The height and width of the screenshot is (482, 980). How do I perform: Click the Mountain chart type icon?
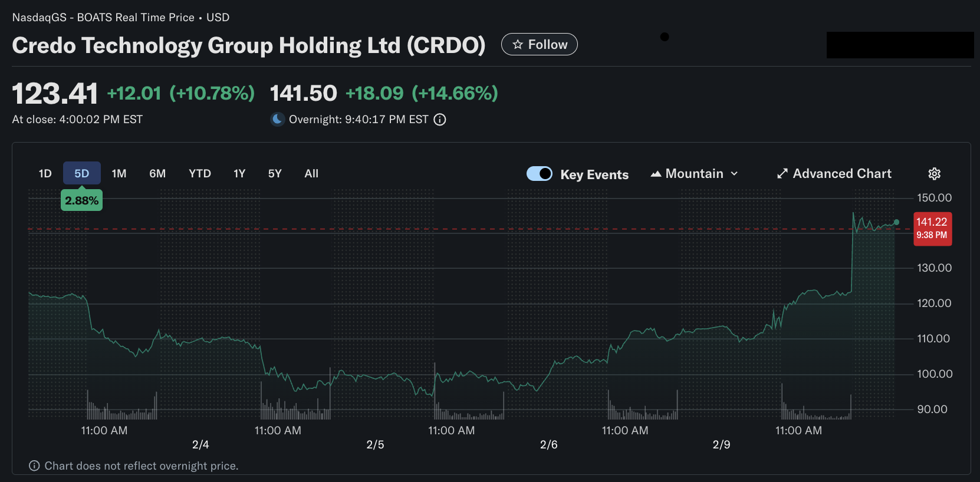tap(656, 174)
